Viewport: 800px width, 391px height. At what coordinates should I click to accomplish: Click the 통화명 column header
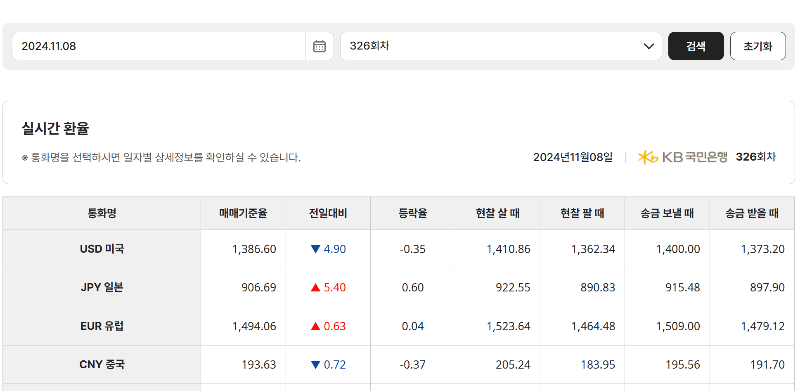102,213
